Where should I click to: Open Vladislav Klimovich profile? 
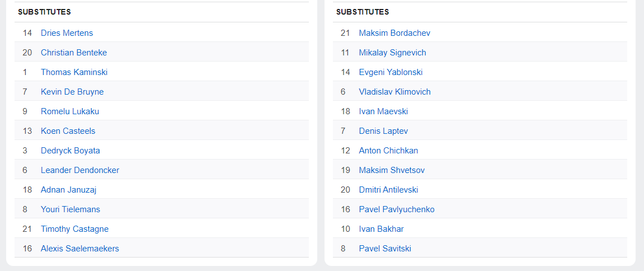pyautogui.click(x=394, y=92)
